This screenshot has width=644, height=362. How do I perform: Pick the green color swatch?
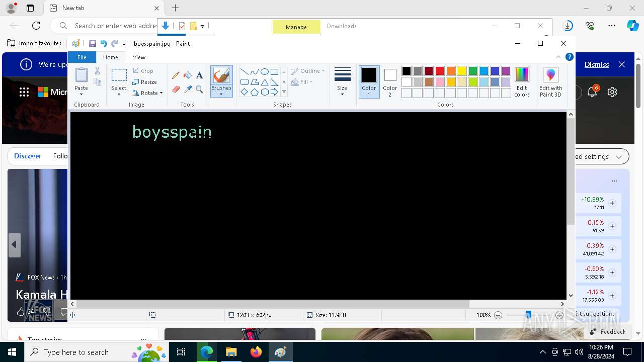coord(473,71)
